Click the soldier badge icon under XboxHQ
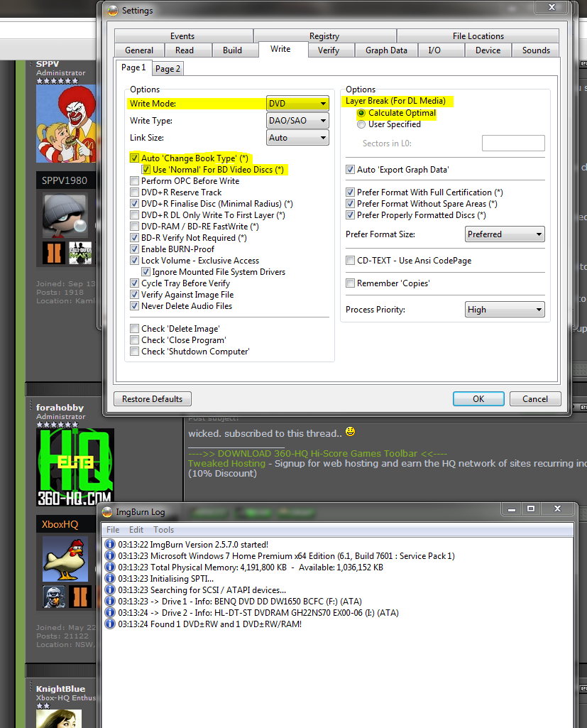This screenshot has height=728, width=587. pos(54,597)
